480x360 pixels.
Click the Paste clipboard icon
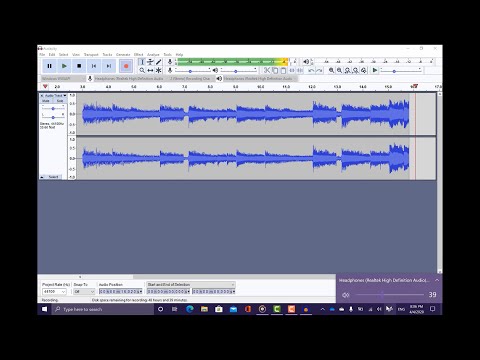tap(283, 70)
